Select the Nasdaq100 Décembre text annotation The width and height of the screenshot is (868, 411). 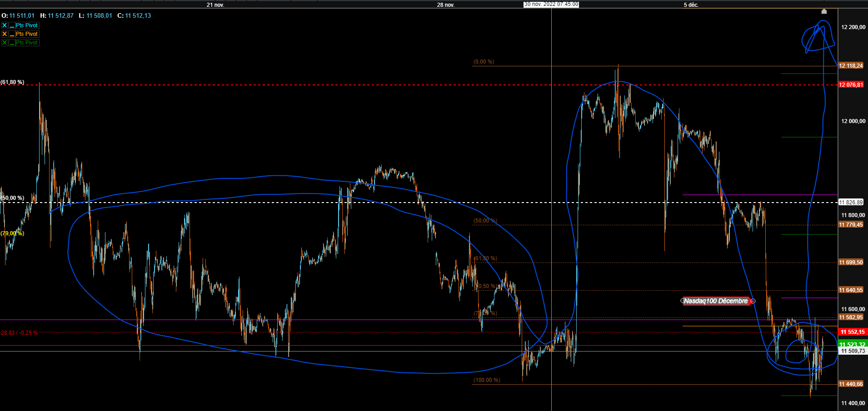716,301
